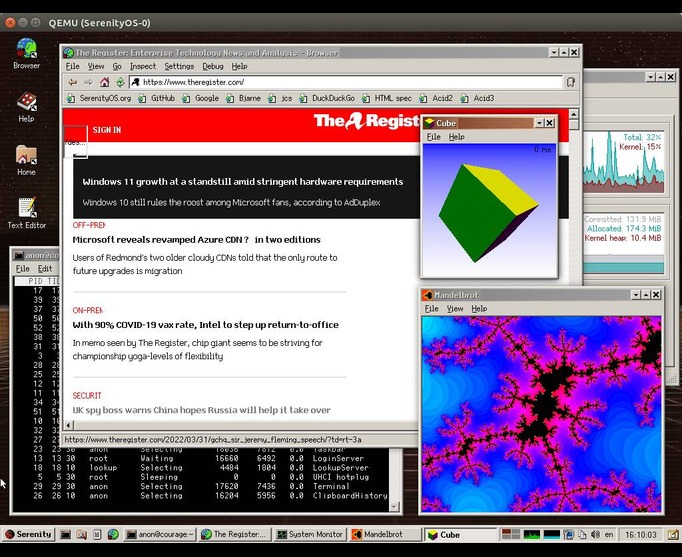This screenshot has height=557, width=682.
Task: Open the Browser desktop icon
Action: [x=26, y=53]
